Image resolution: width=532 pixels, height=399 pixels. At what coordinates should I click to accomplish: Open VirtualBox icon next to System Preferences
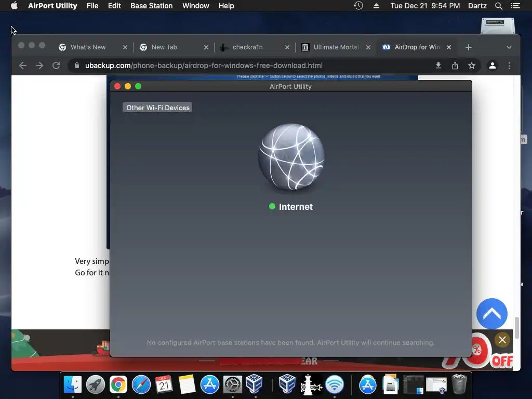[x=255, y=384]
